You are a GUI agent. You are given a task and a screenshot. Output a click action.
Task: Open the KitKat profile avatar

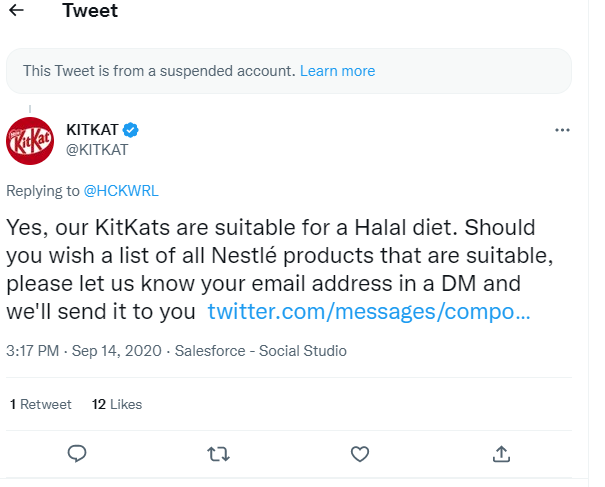coord(32,142)
